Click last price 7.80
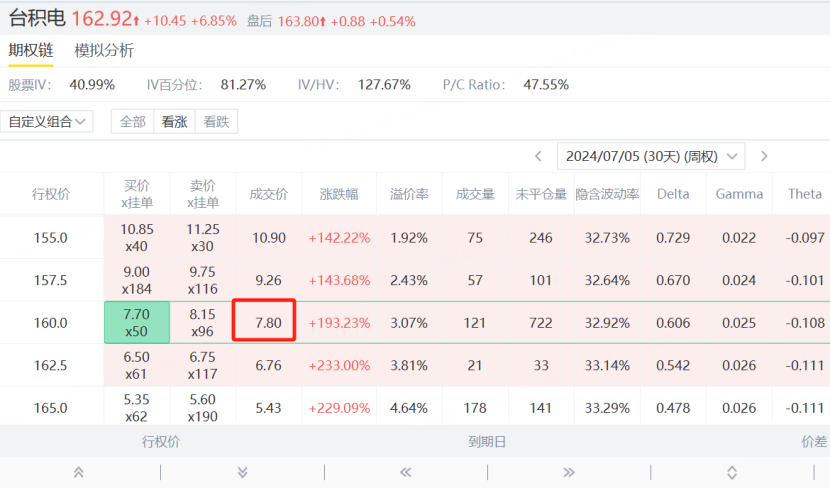830x488 pixels. click(268, 322)
